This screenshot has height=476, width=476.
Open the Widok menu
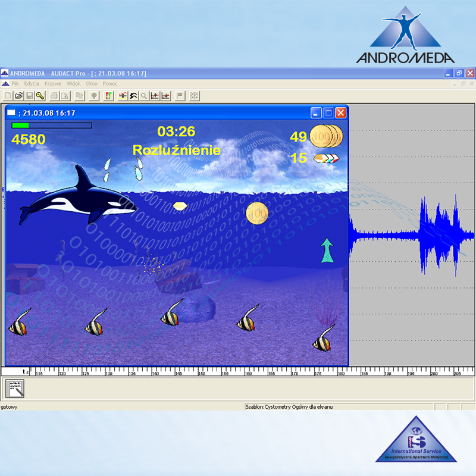click(73, 84)
